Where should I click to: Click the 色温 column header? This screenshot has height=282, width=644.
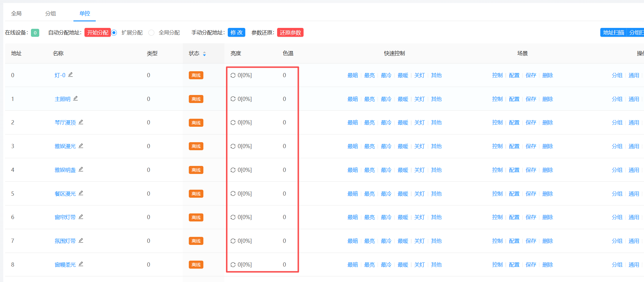[288, 53]
